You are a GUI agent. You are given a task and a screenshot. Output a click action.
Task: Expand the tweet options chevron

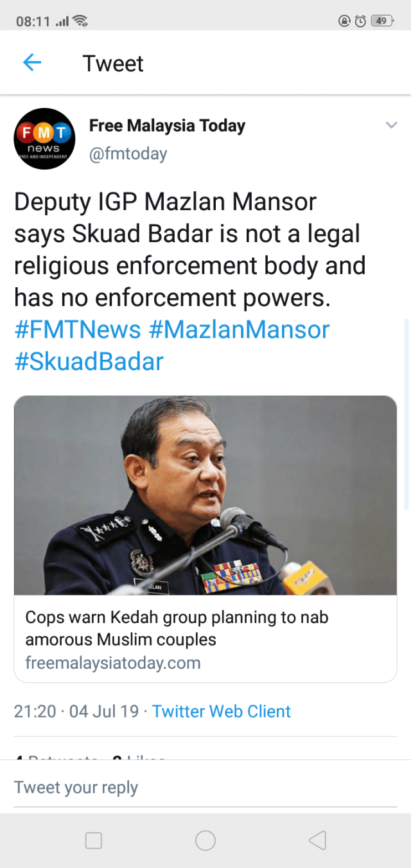tap(391, 125)
